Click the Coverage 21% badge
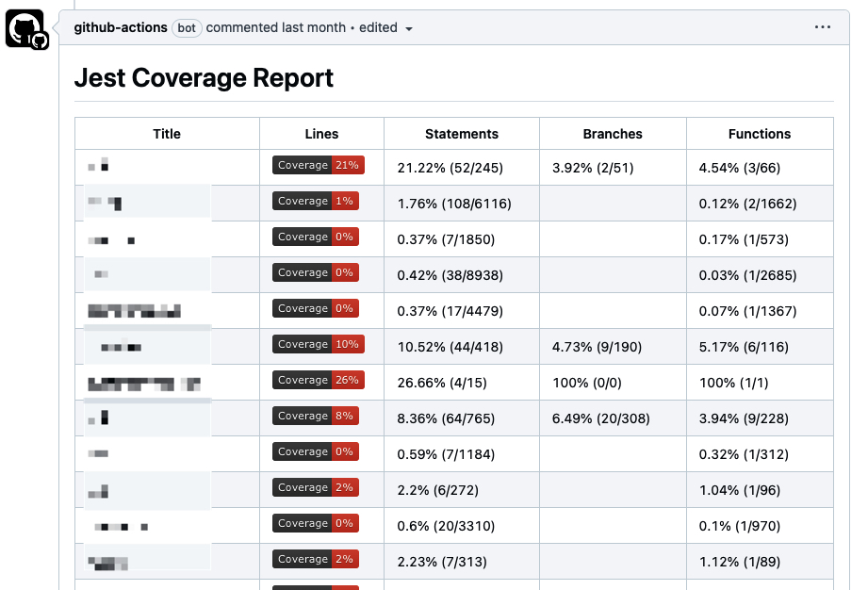Viewport: 868px width, 590px height. click(x=319, y=165)
